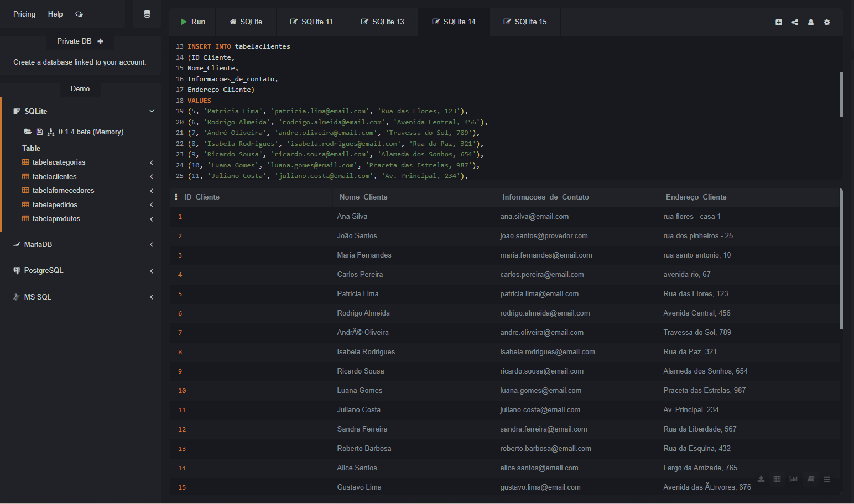
Task: Expand the tabelacategorias table columns
Action: [x=152, y=162]
